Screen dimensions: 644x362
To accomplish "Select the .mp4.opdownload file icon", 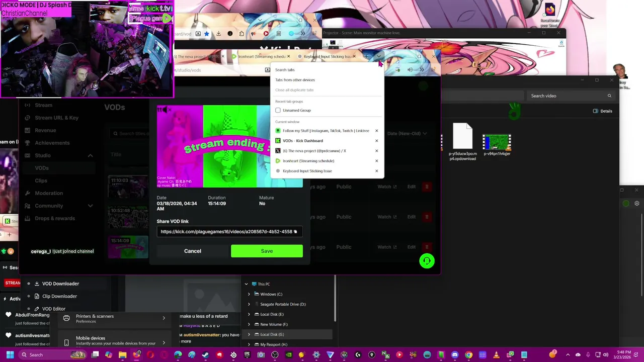I will point(462,136).
